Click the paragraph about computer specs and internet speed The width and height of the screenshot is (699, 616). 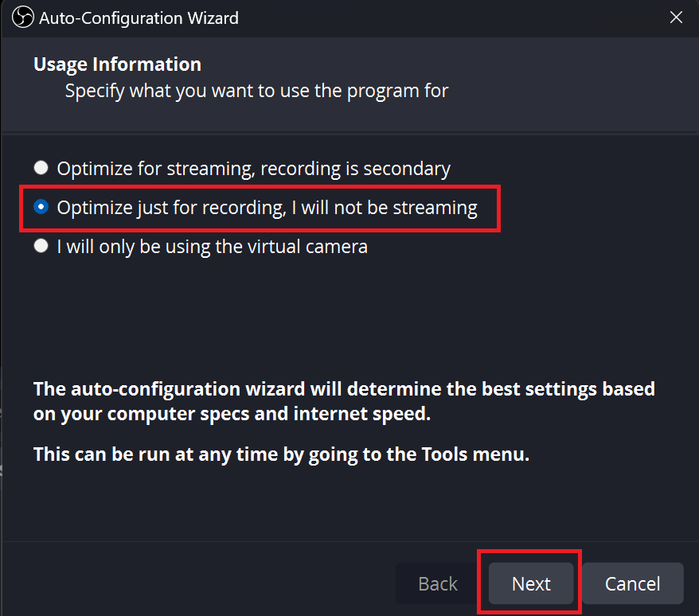(344, 402)
